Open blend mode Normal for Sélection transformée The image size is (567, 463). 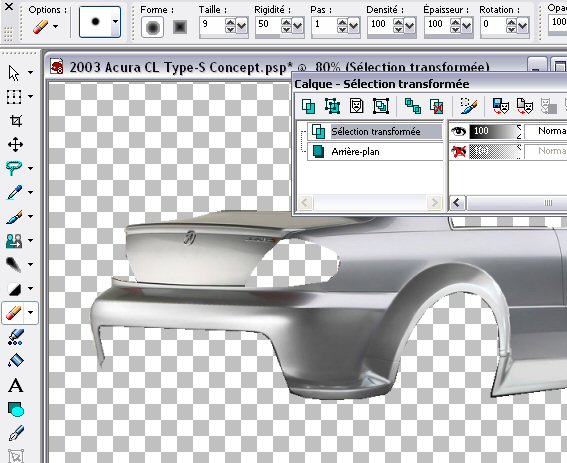point(546,131)
